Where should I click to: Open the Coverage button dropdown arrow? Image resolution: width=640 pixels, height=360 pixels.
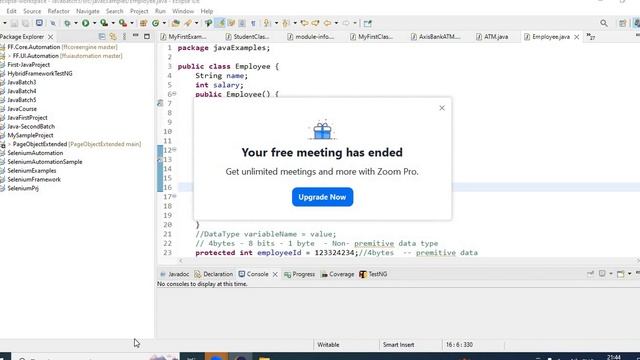click(x=113, y=23)
